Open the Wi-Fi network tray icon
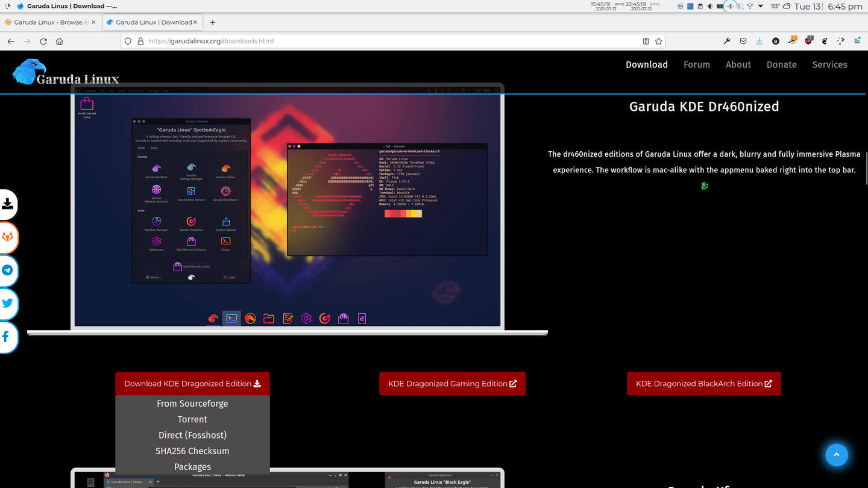Screen dimensions: 868x488 [x=750, y=6]
